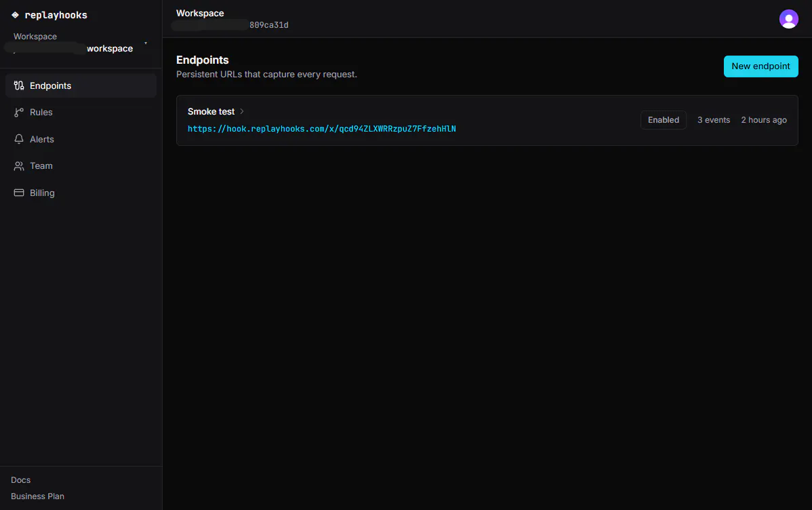Navigate to the Billing page
The height and width of the screenshot is (510, 812).
tap(81, 193)
